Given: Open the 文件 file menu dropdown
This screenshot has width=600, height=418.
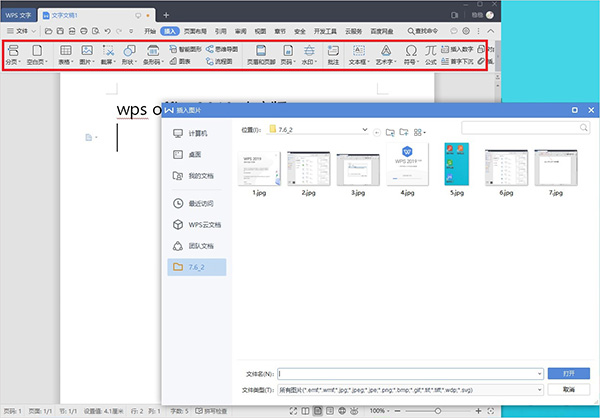Looking at the screenshot, I should pyautogui.click(x=21, y=31).
